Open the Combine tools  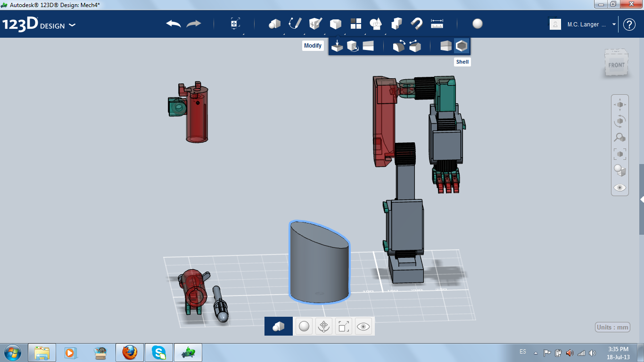click(396, 24)
